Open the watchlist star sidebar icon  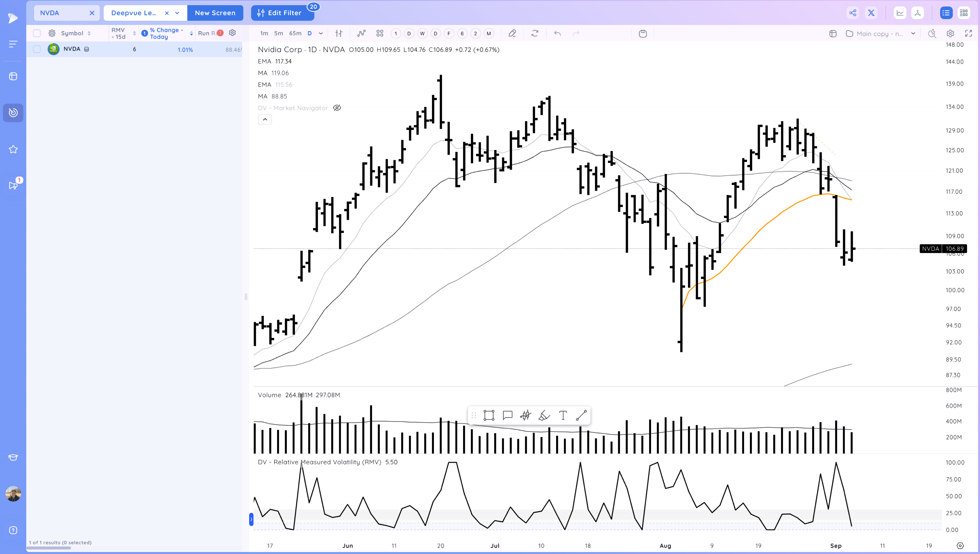[x=13, y=149]
